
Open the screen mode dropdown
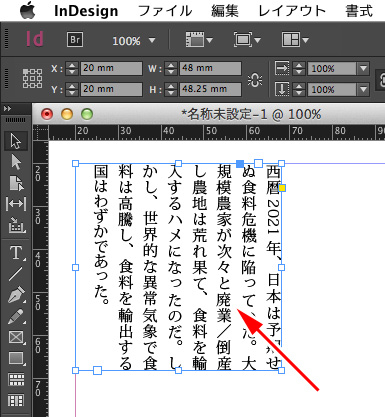(247, 40)
